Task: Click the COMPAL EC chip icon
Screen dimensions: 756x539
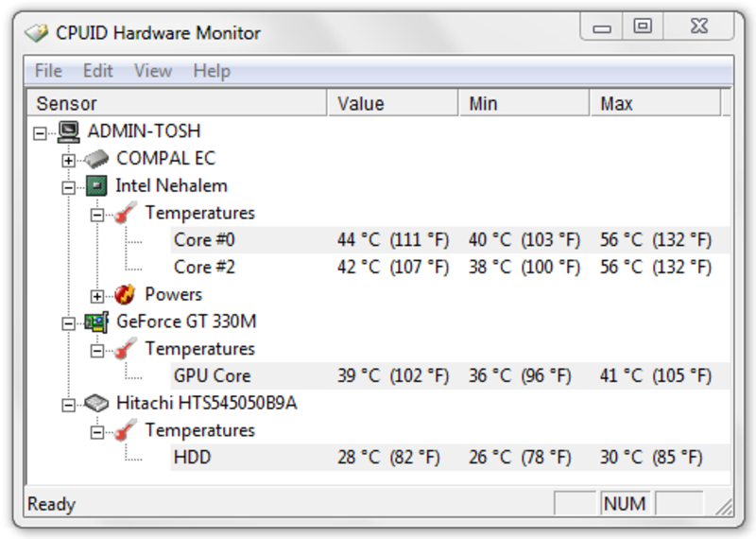Action: click(97, 158)
